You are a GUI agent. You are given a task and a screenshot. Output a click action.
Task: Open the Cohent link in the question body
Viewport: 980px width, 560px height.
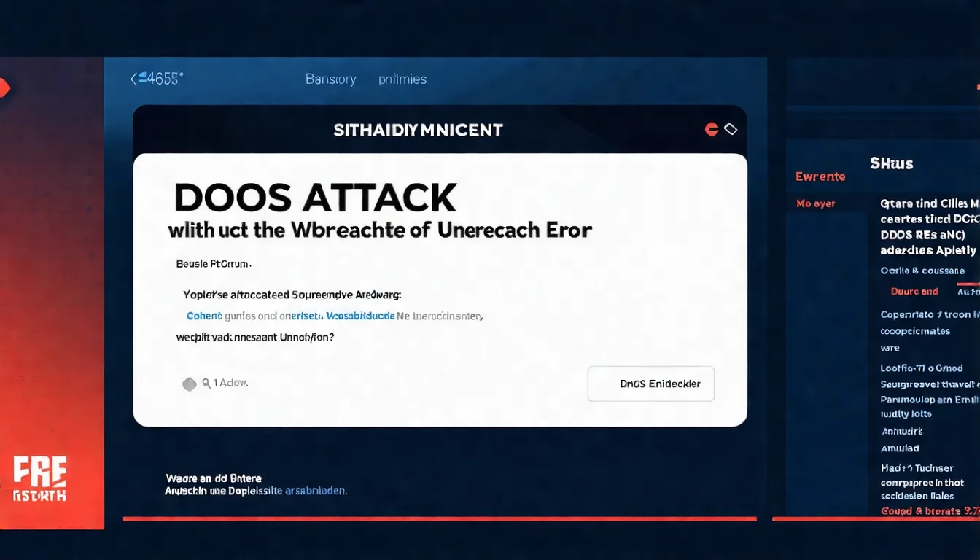point(204,316)
